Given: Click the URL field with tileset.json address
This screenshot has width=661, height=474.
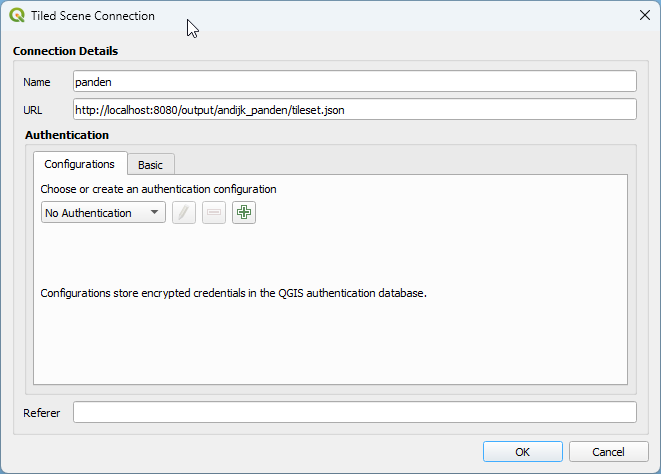Looking at the screenshot, I should pyautogui.click(x=355, y=109).
